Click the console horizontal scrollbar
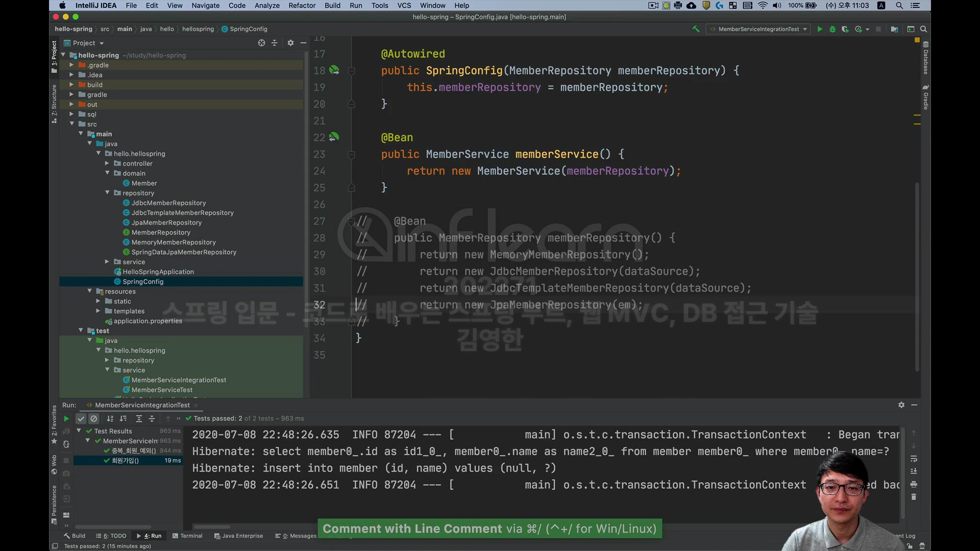Image resolution: width=980 pixels, height=551 pixels. 212,527
